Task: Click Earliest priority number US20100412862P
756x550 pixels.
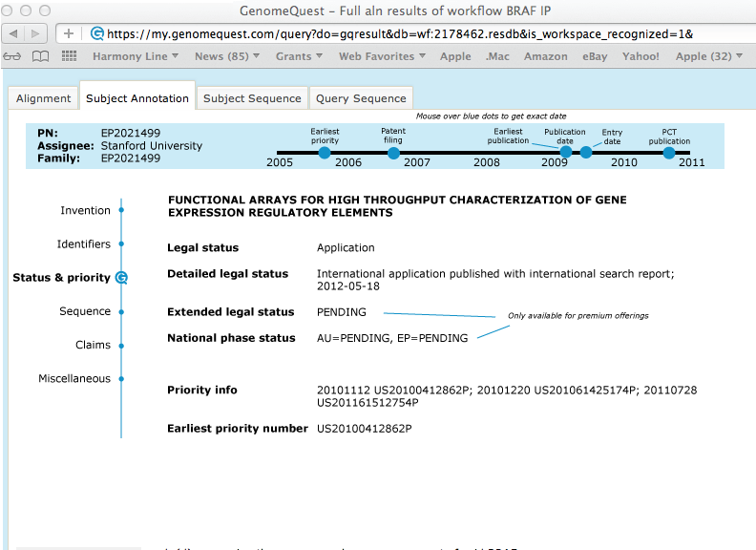Action: tap(365, 429)
